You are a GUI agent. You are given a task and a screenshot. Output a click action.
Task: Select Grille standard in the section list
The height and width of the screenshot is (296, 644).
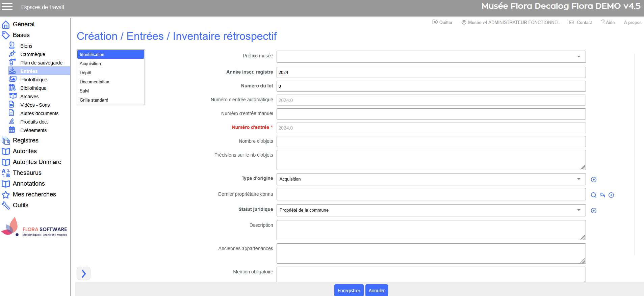point(94,100)
